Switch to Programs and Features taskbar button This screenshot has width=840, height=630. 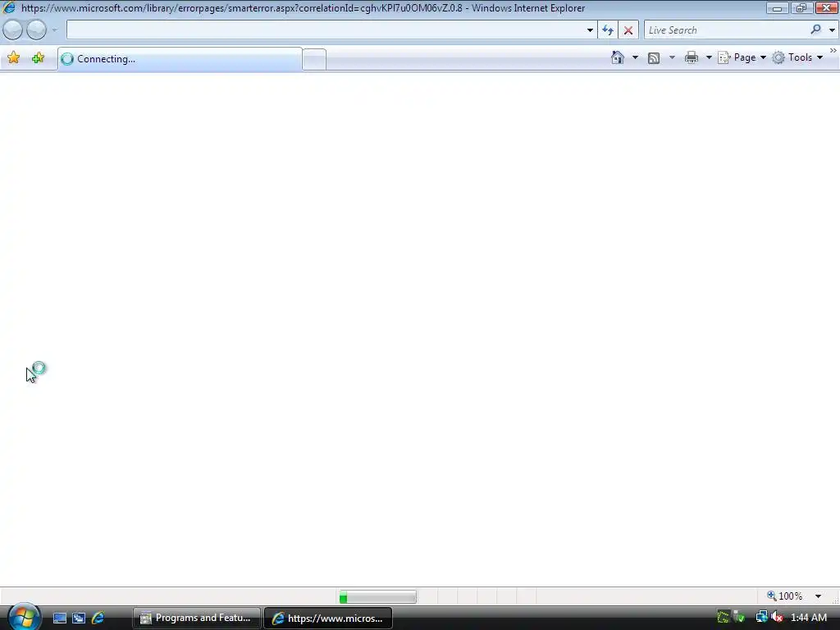tap(196, 619)
